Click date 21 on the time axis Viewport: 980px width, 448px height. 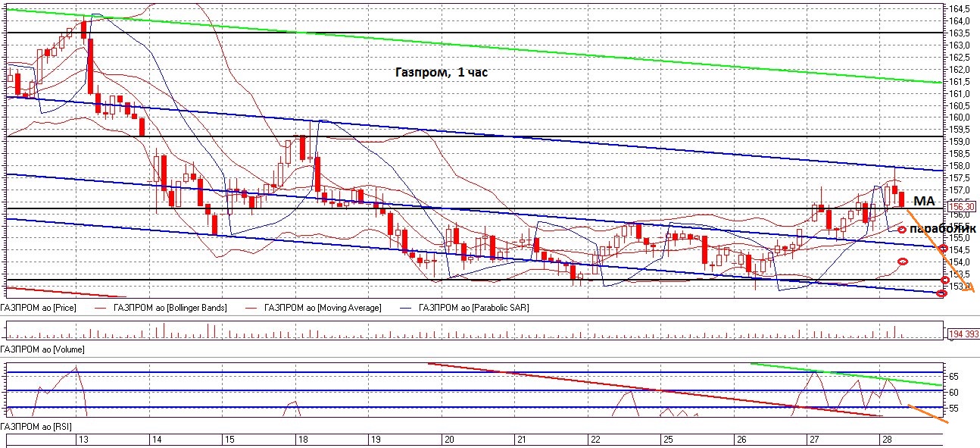click(x=521, y=440)
